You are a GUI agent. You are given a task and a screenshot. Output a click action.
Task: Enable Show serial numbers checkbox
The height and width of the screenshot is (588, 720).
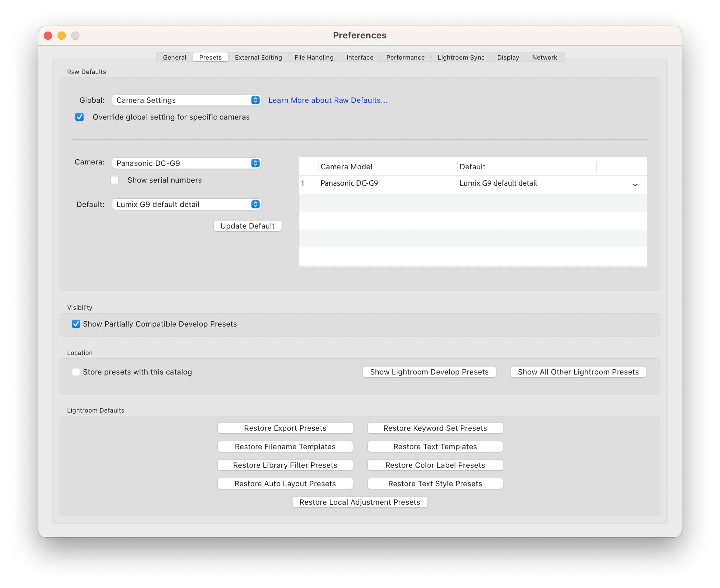(114, 180)
